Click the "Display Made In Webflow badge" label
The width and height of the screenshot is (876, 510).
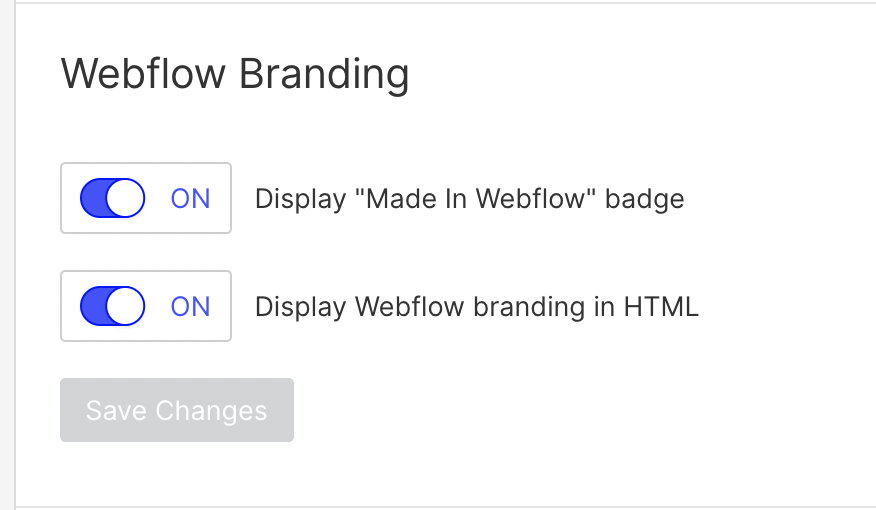tap(469, 199)
